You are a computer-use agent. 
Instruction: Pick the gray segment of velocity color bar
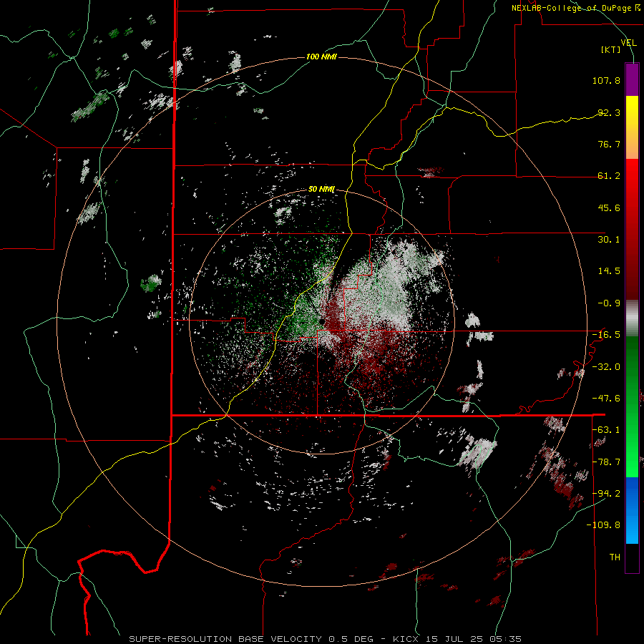coord(632,318)
